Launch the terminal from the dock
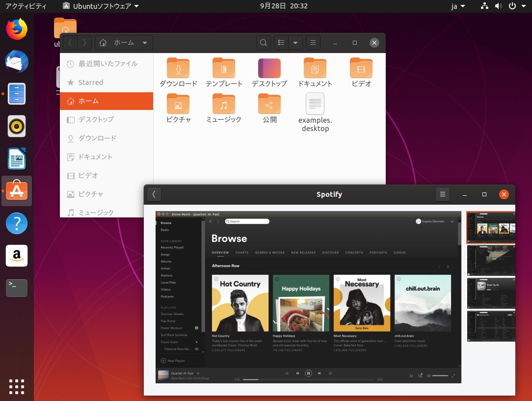 point(17,288)
